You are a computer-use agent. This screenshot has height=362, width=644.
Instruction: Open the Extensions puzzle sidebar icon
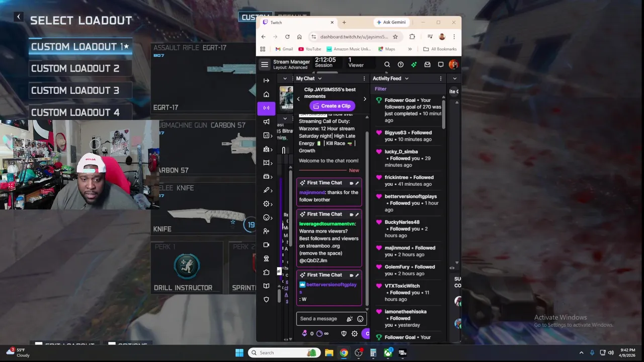(x=266, y=272)
